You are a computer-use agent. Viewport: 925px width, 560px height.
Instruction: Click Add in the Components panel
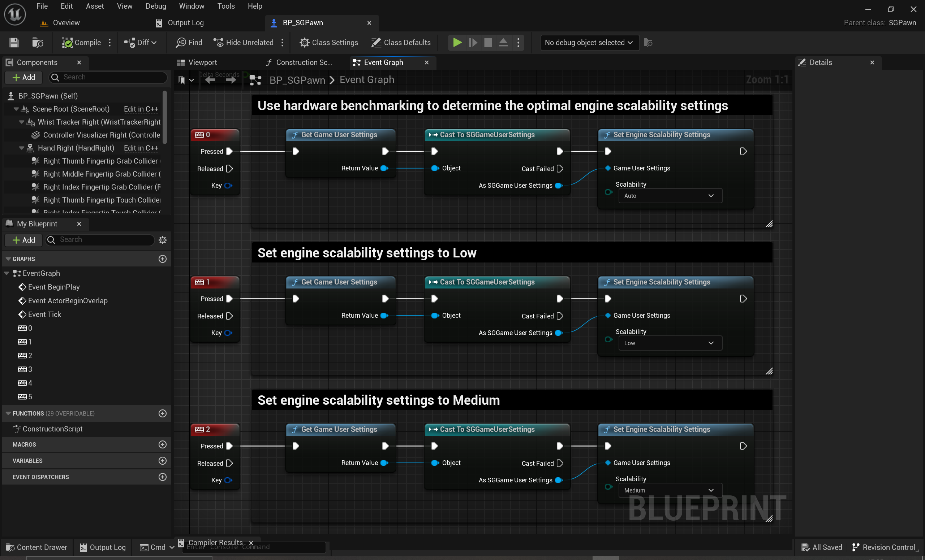click(23, 77)
